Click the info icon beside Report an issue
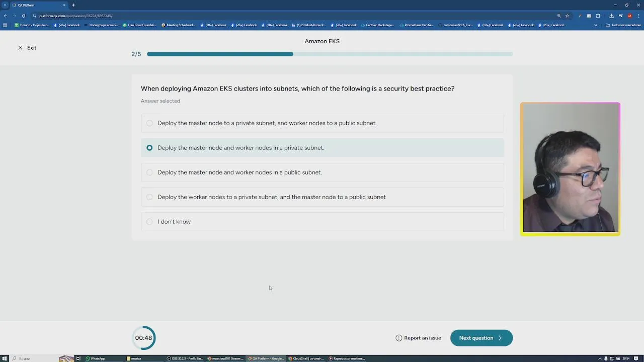Screen dimensions: 644x362 tap(399, 338)
